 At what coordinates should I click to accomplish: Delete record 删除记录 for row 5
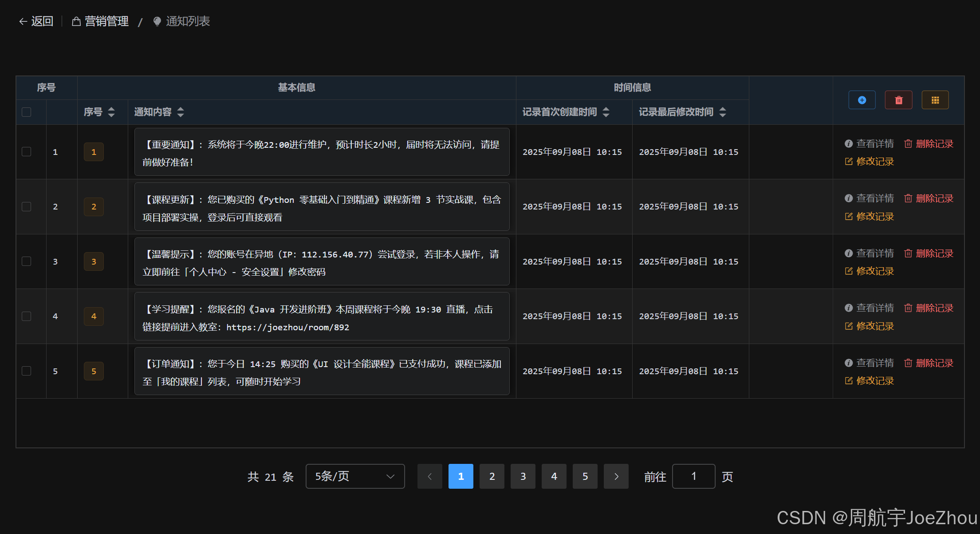click(x=929, y=363)
